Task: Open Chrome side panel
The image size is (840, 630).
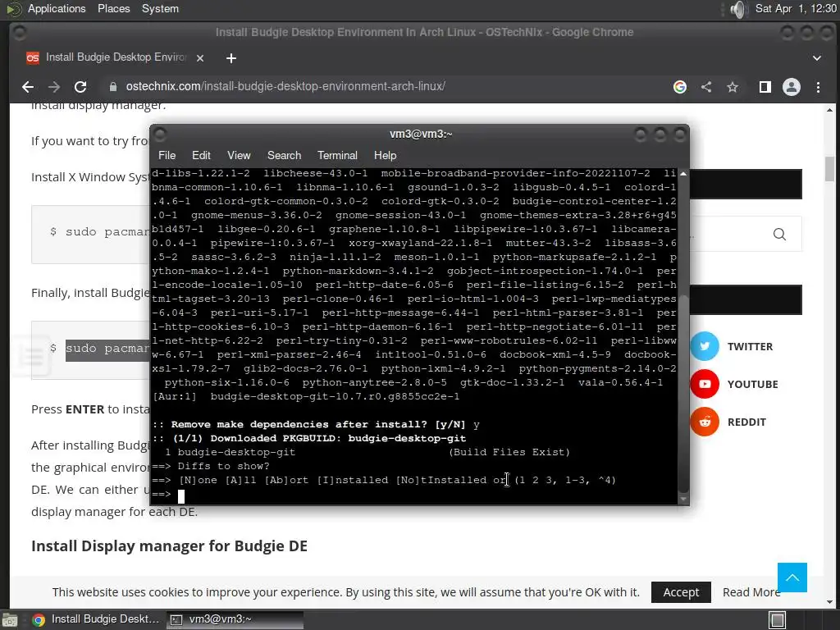Action: coord(765,87)
